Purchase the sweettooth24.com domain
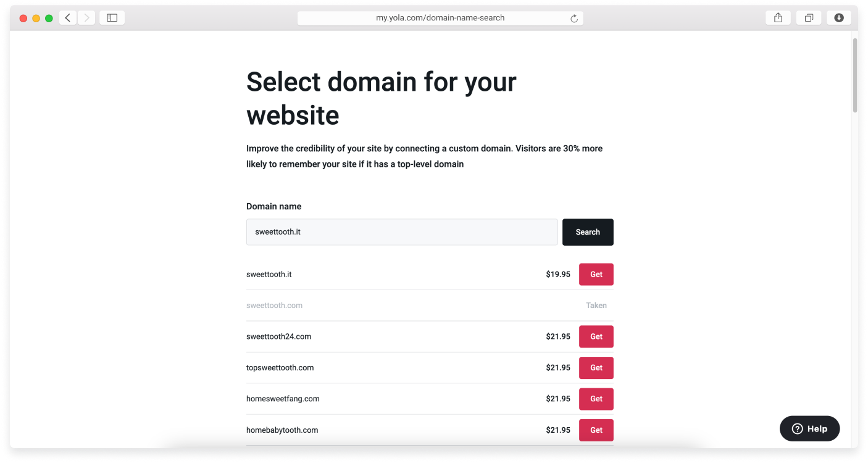868x463 pixels. 596,336
